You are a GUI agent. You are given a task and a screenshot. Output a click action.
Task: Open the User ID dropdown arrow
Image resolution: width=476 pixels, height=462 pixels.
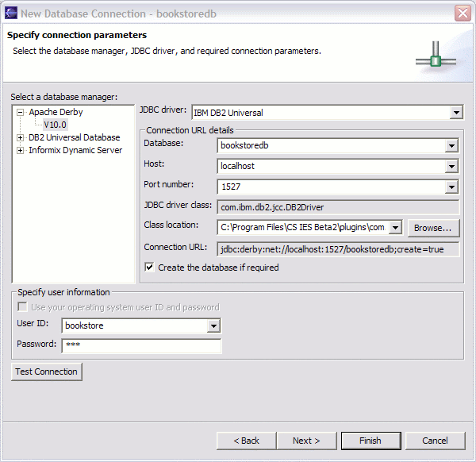pos(213,326)
